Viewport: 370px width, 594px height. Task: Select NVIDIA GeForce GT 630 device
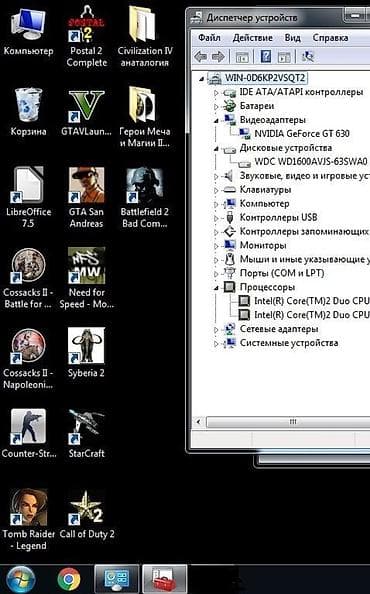pyautogui.click(x=302, y=134)
